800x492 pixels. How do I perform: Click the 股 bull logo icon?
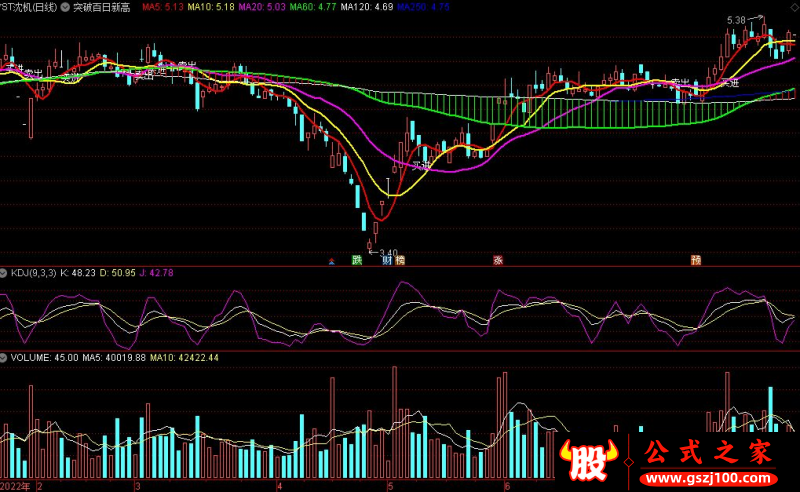click(x=589, y=459)
